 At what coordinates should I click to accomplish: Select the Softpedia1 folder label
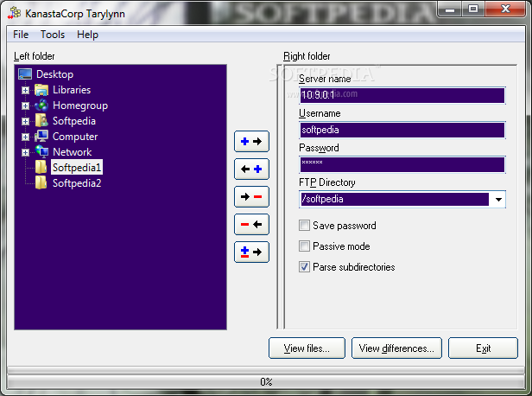77,168
